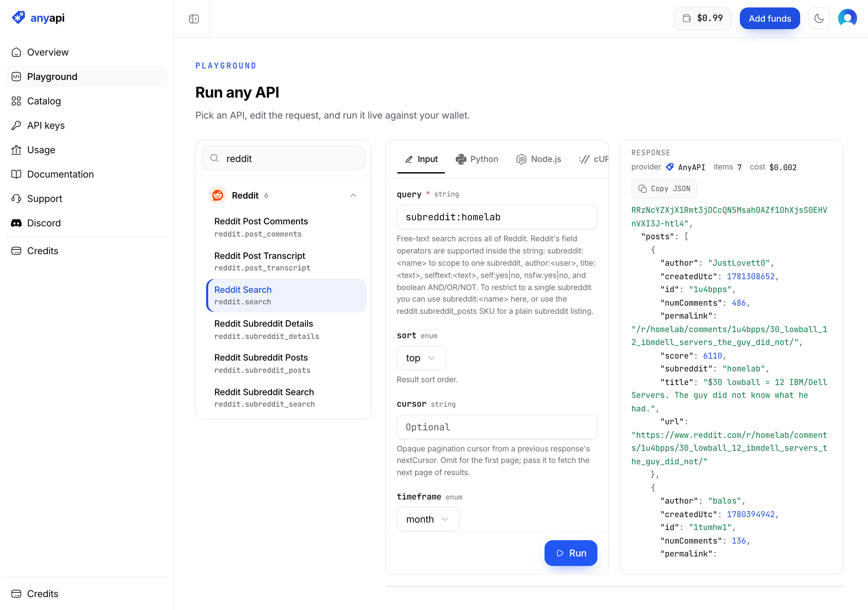
Task: Select Reddit Subreddit Search API
Action: pos(286,398)
